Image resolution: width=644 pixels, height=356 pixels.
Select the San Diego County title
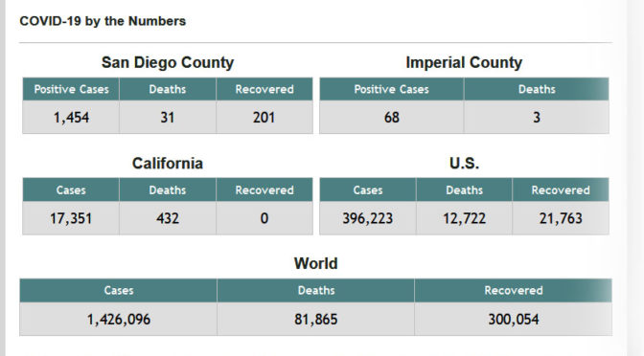click(168, 62)
